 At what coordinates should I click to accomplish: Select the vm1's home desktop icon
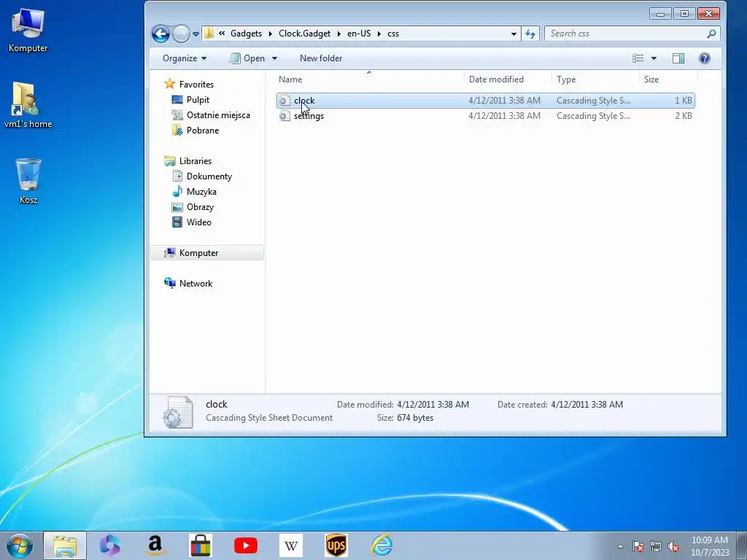pyautogui.click(x=28, y=105)
